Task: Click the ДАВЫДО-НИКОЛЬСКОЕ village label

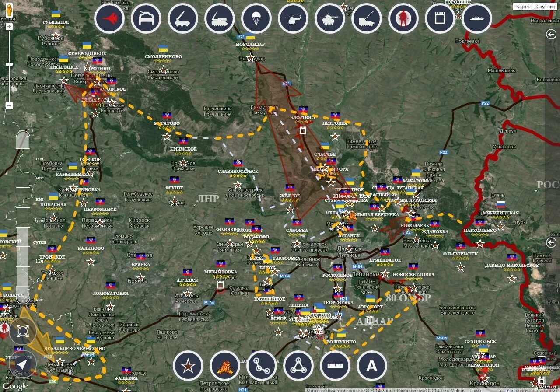Action: [x=512, y=265]
